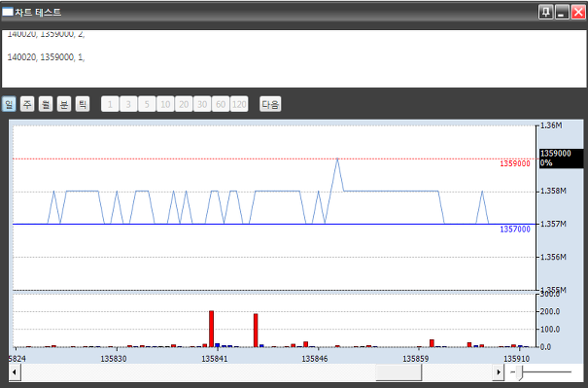
Task: Choose the 60 interval button
Action: point(221,104)
